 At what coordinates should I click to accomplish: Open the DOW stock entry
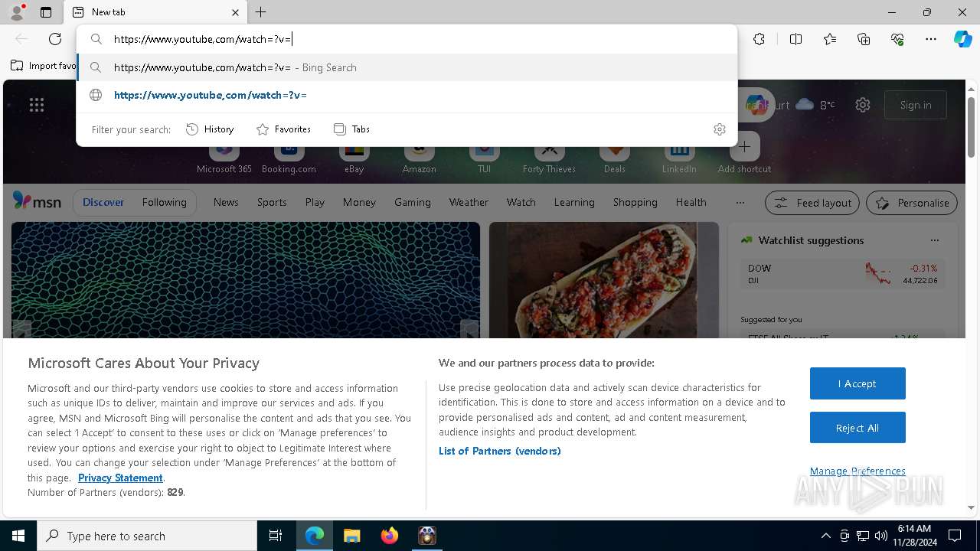(x=842, y=274)
